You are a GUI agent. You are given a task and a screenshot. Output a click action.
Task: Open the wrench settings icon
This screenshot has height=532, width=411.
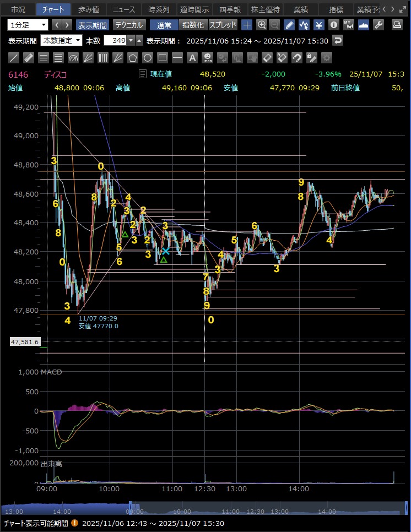(x=378, y=25)
